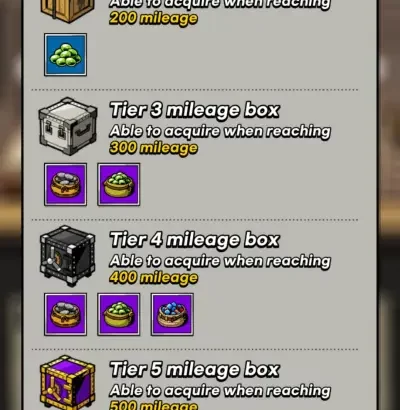Open the Tier 5 mileage box title

coord(195,369)
